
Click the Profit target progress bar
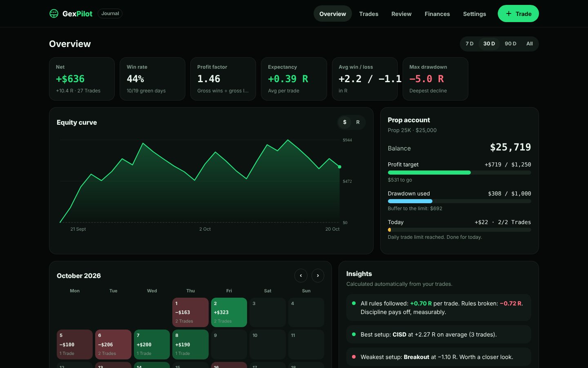pos(459,173)
